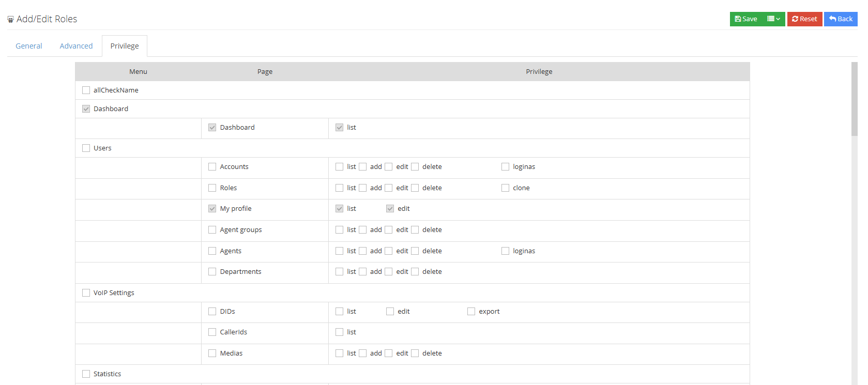The image size is (868, 385).
Task: Toggle the Dashboard menu checkbox
Action: 86,109
